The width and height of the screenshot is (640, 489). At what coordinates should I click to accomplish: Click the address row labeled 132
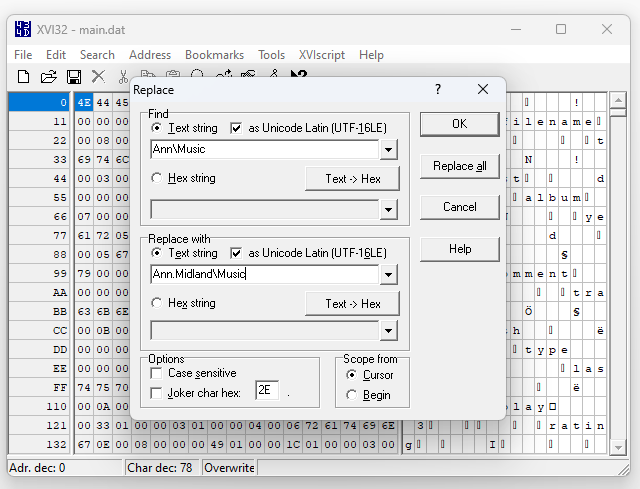pos(39,445)
